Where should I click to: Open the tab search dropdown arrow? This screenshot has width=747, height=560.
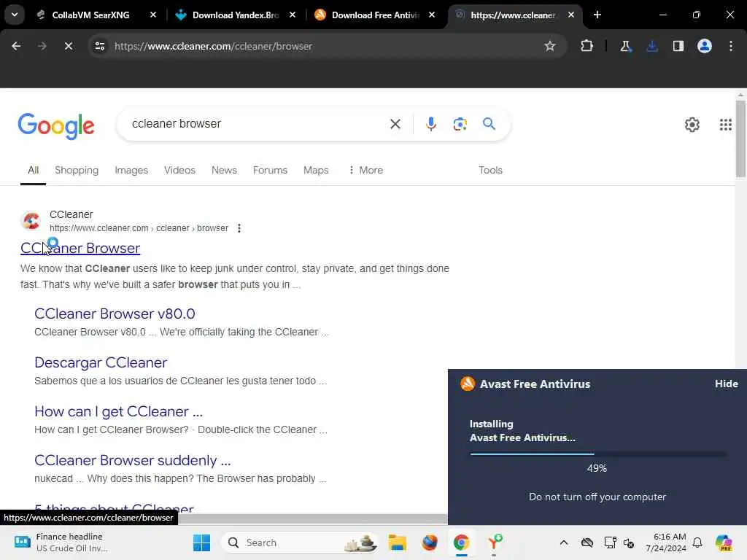tap(15, 15)
